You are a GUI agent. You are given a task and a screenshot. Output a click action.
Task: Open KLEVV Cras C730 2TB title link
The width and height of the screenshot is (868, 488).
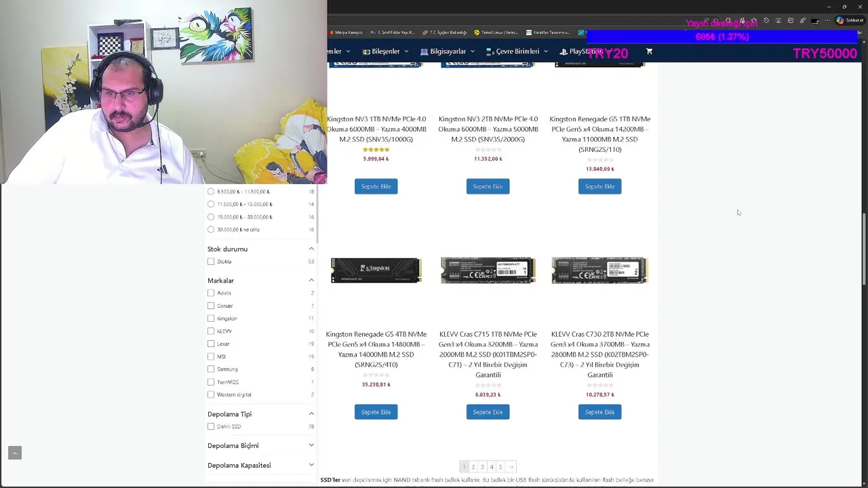[x=600, y=354]
